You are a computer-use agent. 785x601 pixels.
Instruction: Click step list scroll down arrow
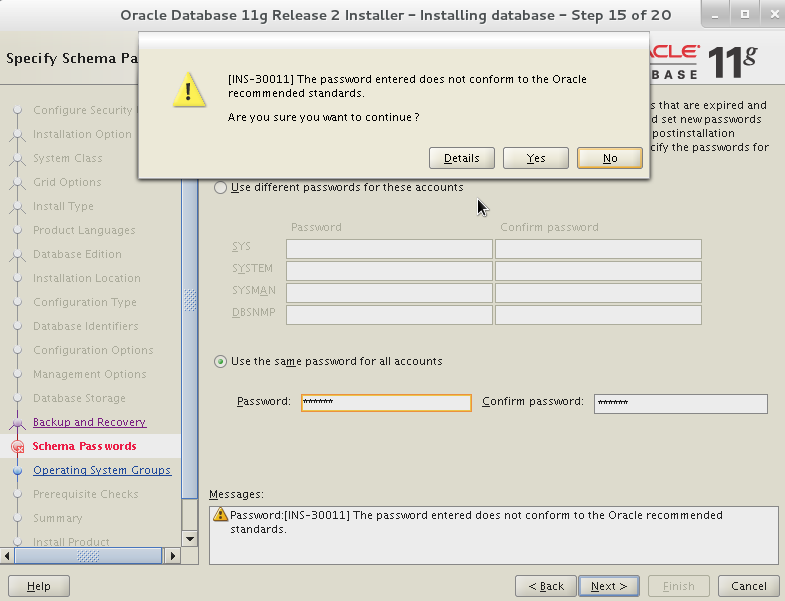[x=190, y=539]
